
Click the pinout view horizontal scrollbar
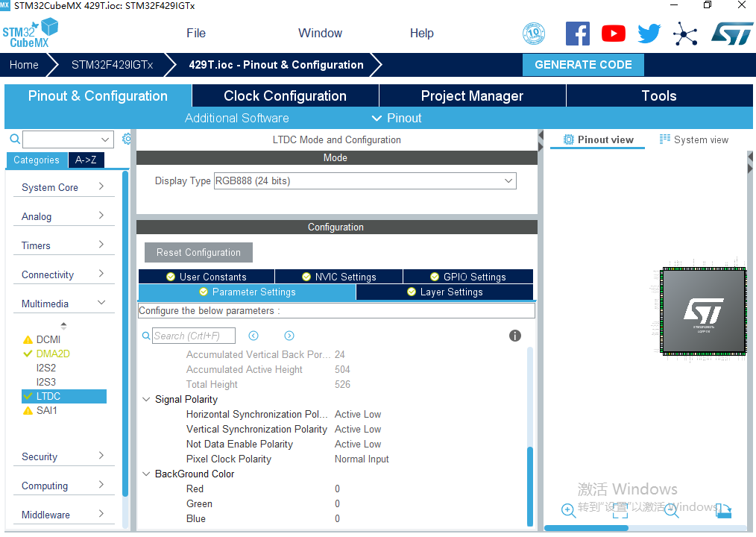pos(586,528)
